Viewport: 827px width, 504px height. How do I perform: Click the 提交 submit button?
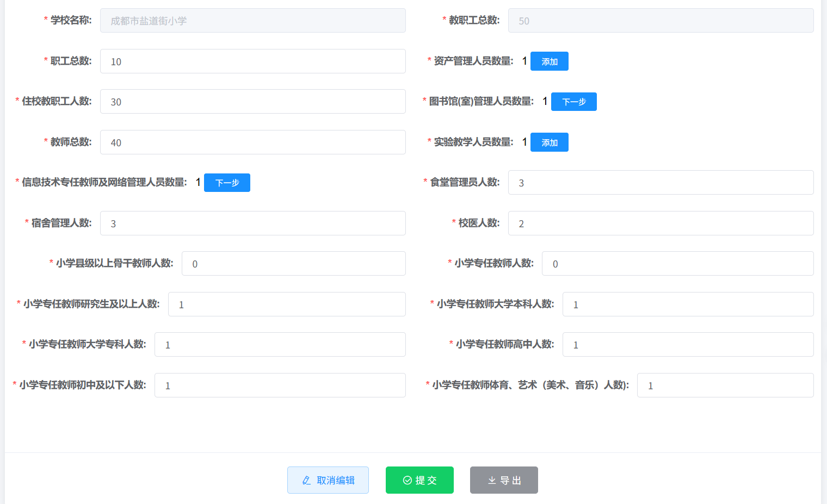tap(419, 480)
